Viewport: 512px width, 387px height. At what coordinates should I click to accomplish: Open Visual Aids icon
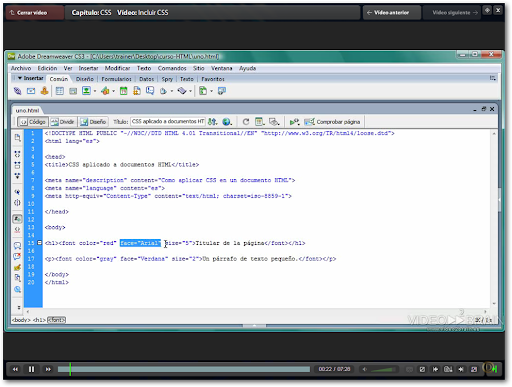tap(274, 122)
